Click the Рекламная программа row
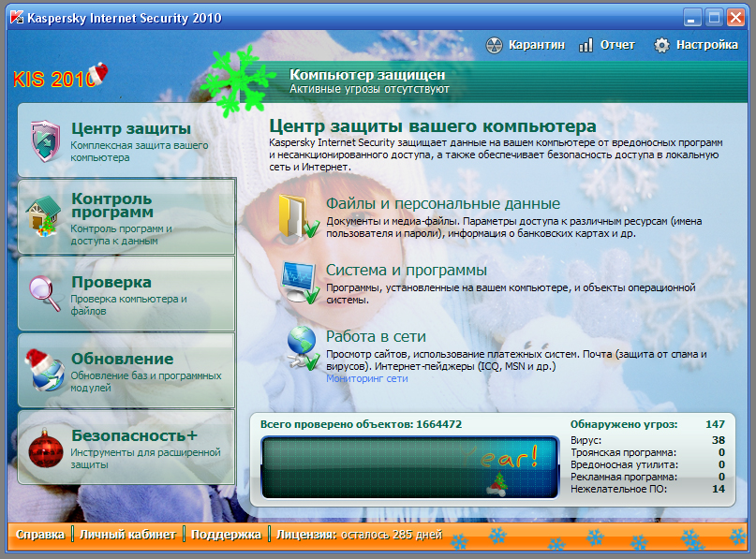Screen dimensions: 756x559 click(647, 478)
